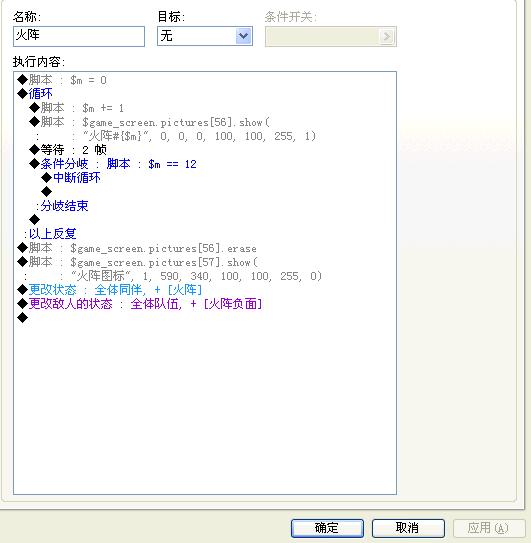Click the 确定 button
Image resolution: width=531 pixels, height=543 pixels.
coord(327,528)
